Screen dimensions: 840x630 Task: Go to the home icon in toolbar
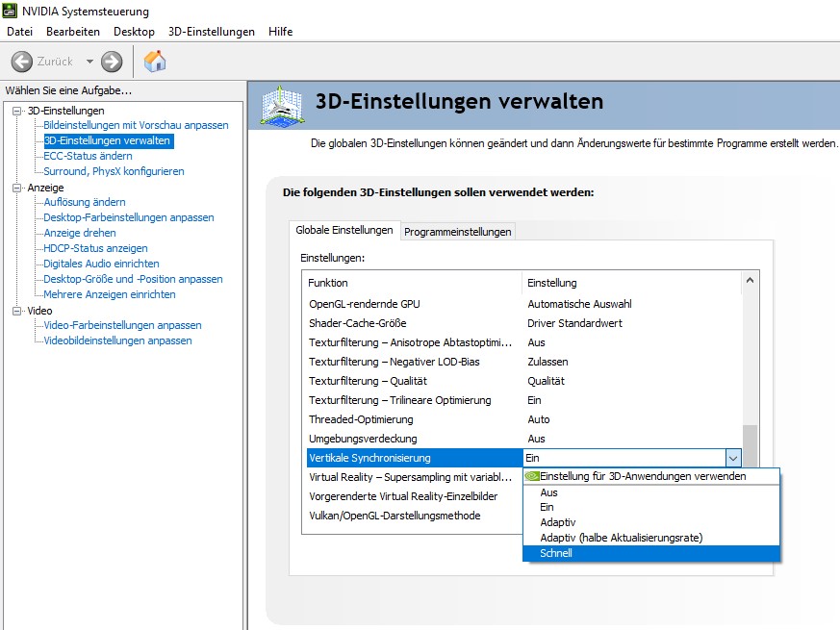coord(155,61)
